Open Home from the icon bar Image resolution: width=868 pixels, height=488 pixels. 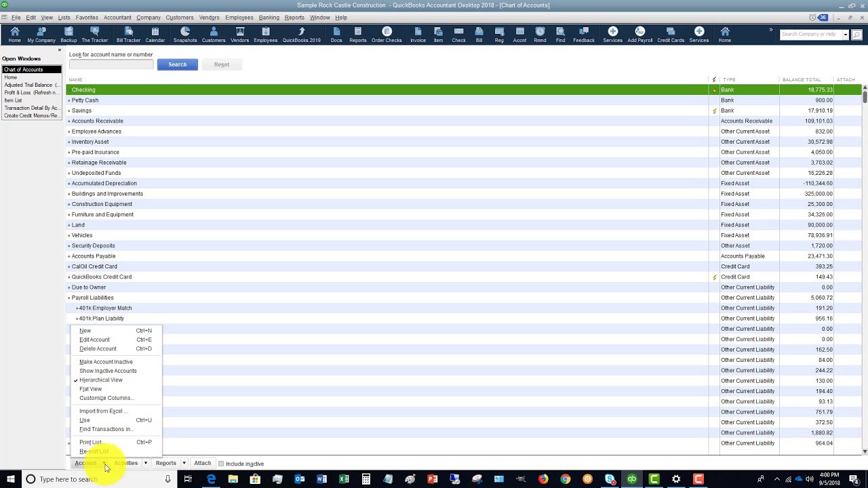point(14,35)
